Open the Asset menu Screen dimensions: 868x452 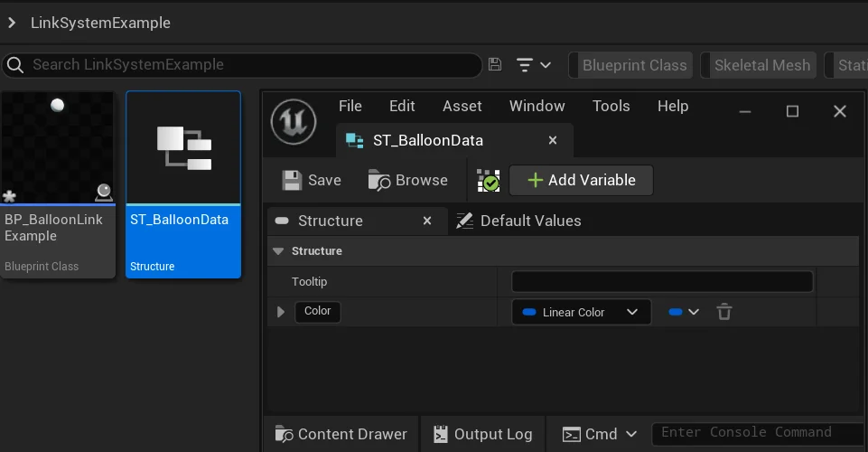pyautogui.click(x=462, y=106)
